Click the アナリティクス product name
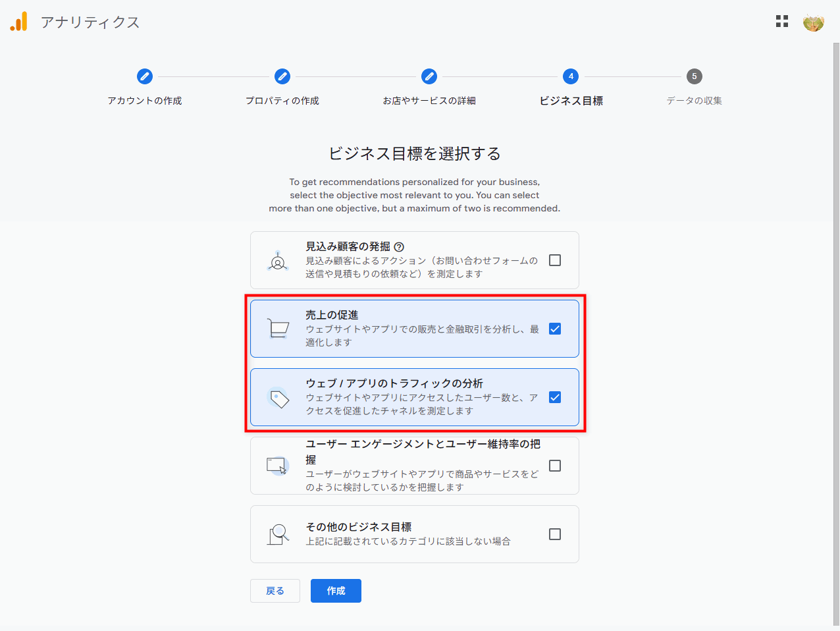Screen dimensions: 840x631 click(90, 22)
